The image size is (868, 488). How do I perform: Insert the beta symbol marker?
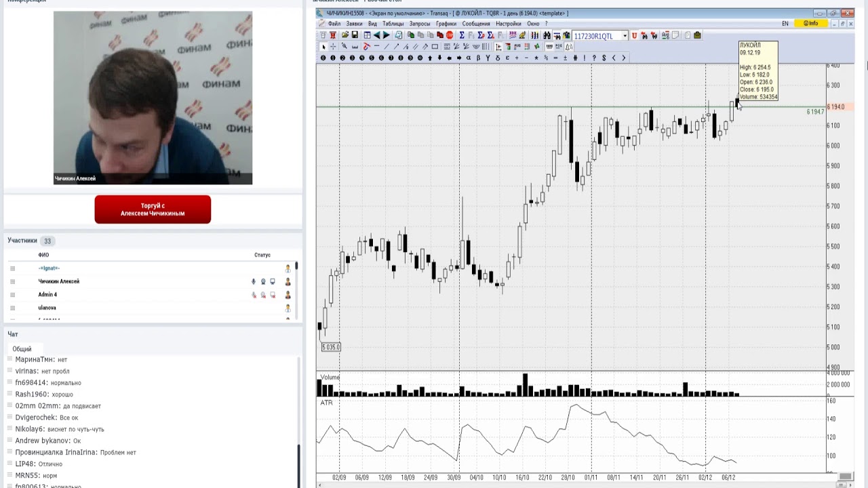tap(478, 58)
